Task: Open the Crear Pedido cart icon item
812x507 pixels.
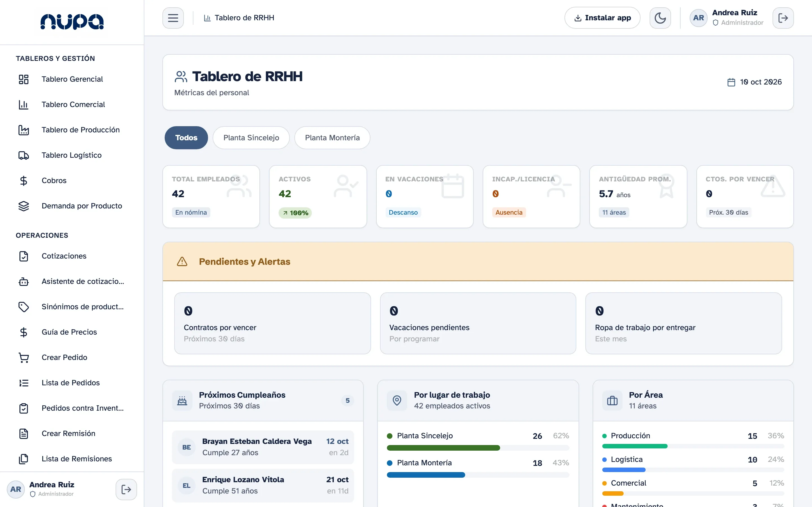Action: [x=72, y=357]
